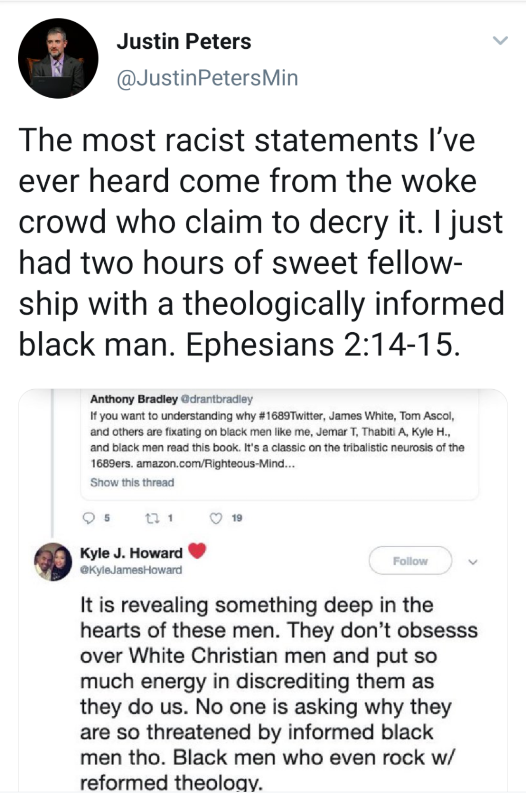Click the Anthony Bradley author name
Image resolution: width=526 pixels, height=812 pixels.
pos(134,399)
